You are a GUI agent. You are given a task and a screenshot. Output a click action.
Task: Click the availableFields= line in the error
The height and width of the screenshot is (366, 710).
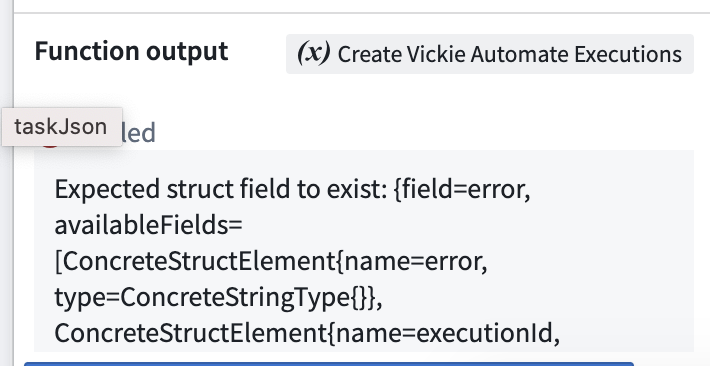(149, 225)
